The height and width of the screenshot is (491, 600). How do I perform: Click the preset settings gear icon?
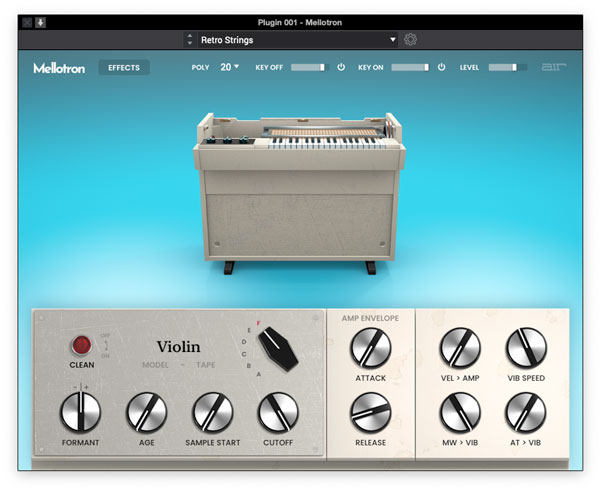tap(410, 40)
